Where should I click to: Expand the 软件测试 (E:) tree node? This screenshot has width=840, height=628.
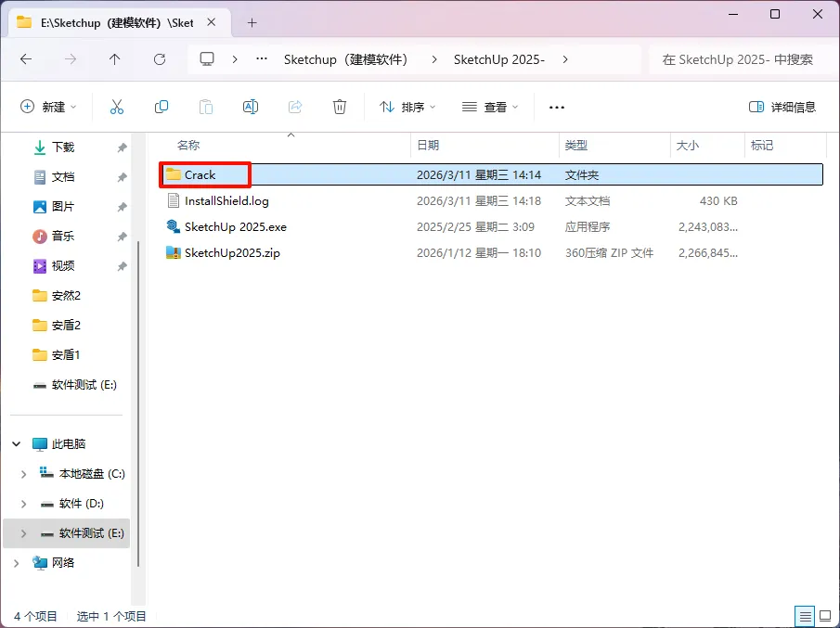tap(23, 533)
